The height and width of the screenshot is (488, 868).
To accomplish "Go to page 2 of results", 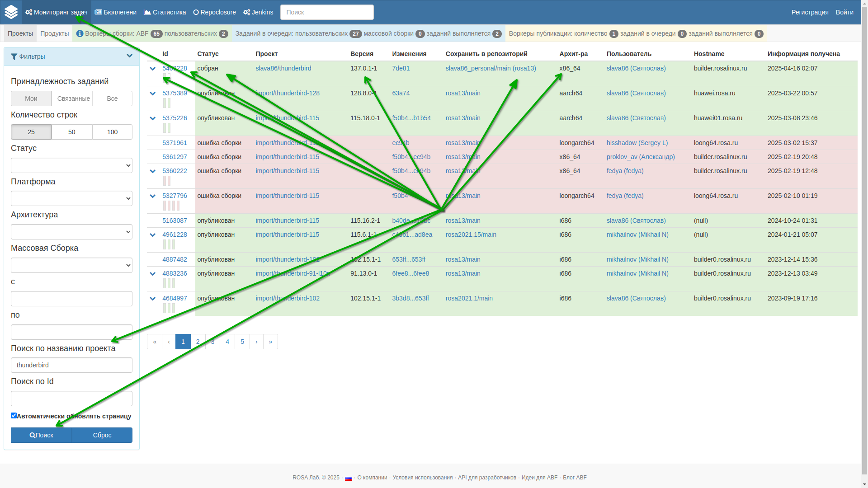I will (x=198, y=342).
